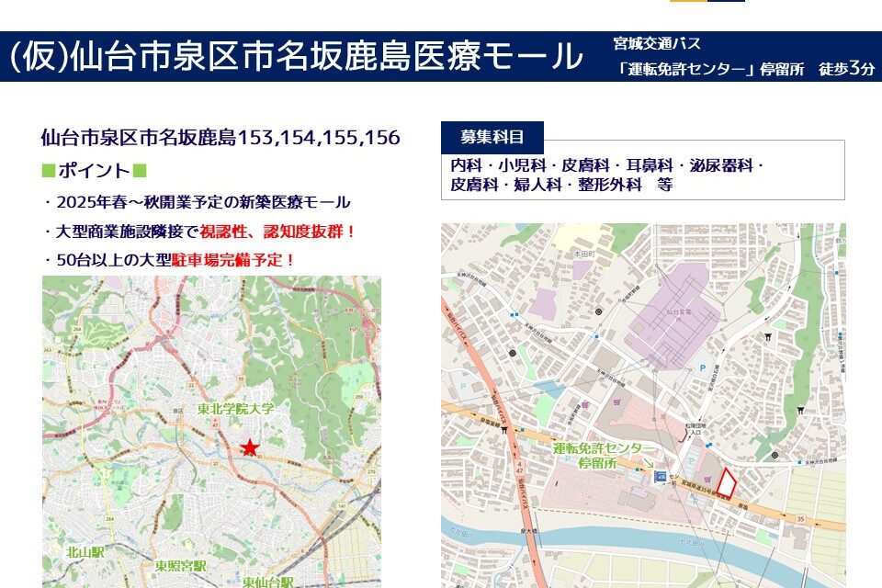Viewport: 882px width, 588px height.
Task: Click the 宮城交通バス text in the header
Action: click(657, 44)
